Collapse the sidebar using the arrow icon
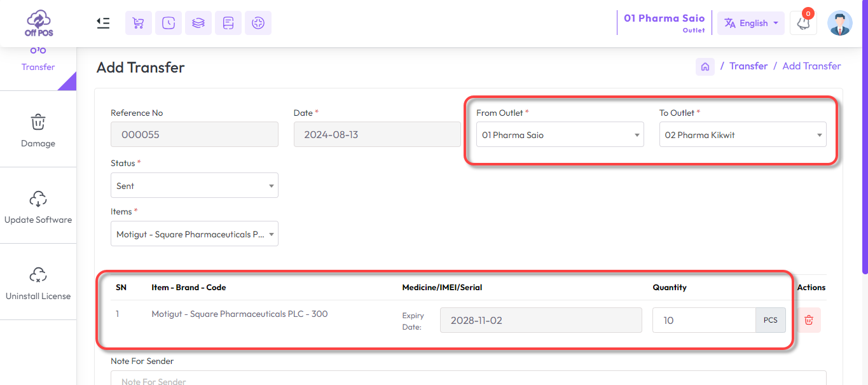The image size is (868, 385). click(x=103, y=22)
